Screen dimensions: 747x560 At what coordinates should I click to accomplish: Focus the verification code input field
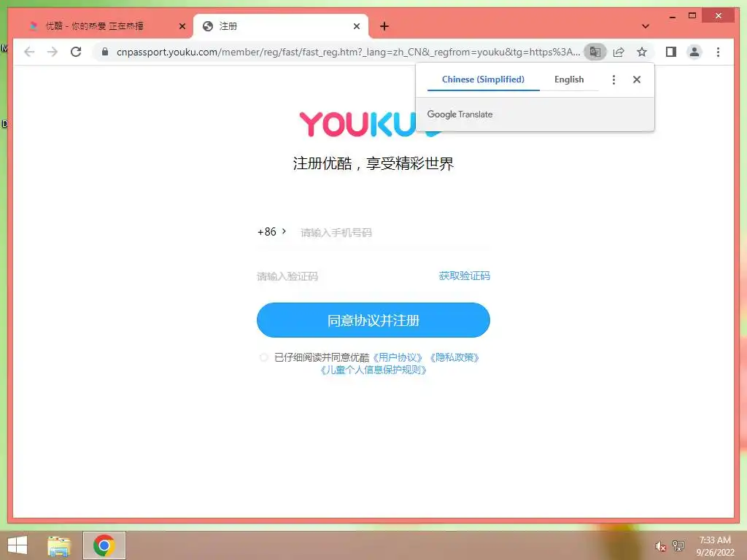click(x=344, y=276)
